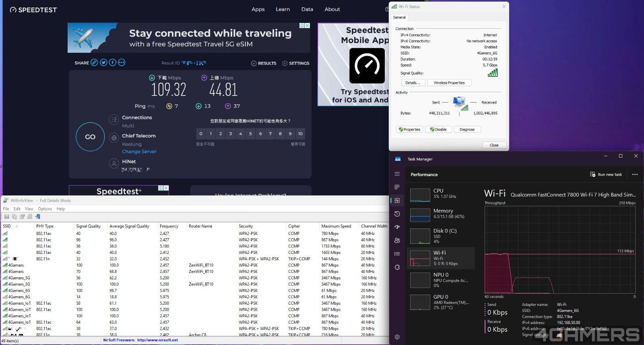Screen dimensions: 644x345
Task: Select rating 7 in HiNet survey
Action: point(270,134)
